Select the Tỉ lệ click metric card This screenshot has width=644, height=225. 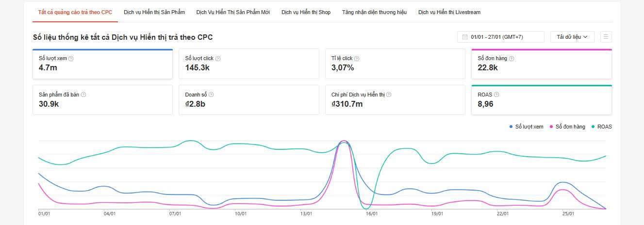pyautogui.click(x=395, y=64)
